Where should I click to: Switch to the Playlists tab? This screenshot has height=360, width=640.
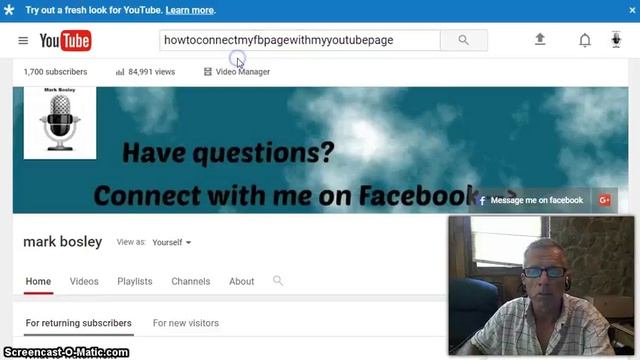(x=135, y=282)
